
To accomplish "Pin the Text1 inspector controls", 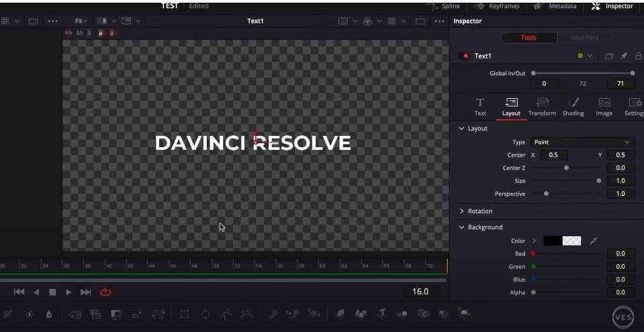I will tap(623, 56).
